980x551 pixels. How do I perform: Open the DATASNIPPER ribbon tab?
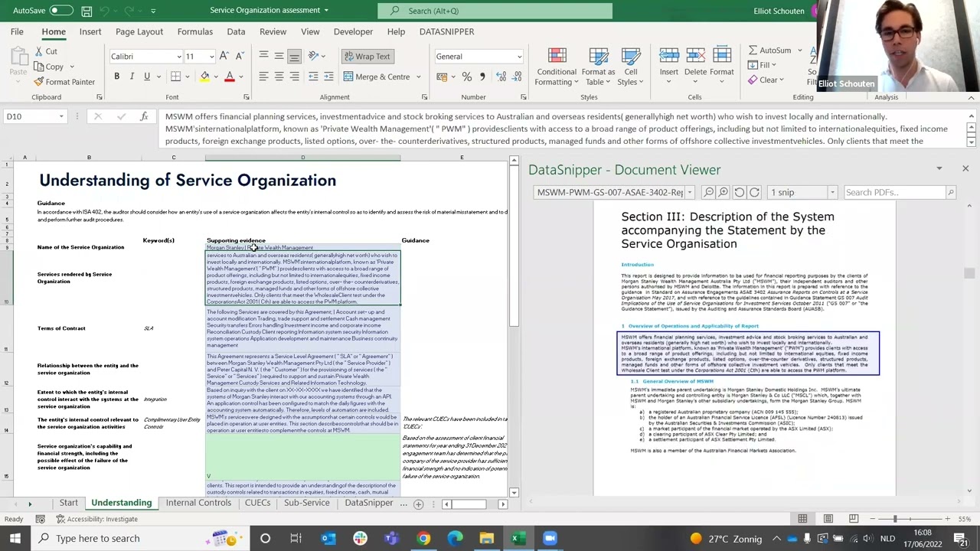[446, 31]
